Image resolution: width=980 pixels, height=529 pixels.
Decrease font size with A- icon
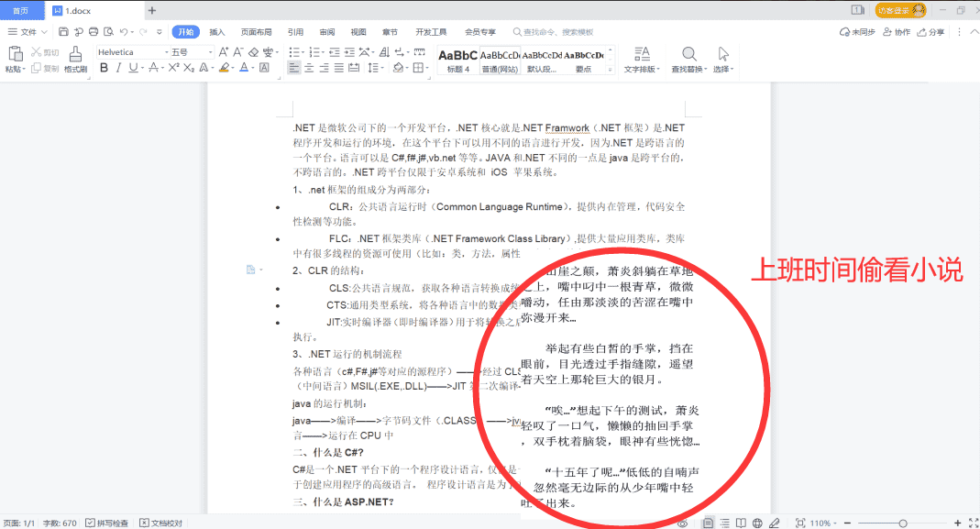238,52
